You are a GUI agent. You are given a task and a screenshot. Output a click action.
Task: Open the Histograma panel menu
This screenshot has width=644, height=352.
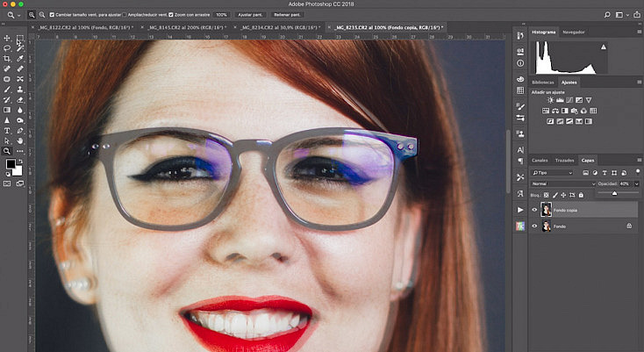tap(639, 32)
